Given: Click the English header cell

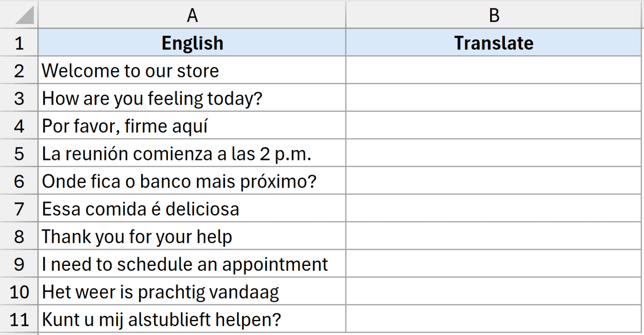Looking at the screenshot, I should pyautogui.click(x=192, y=42).
